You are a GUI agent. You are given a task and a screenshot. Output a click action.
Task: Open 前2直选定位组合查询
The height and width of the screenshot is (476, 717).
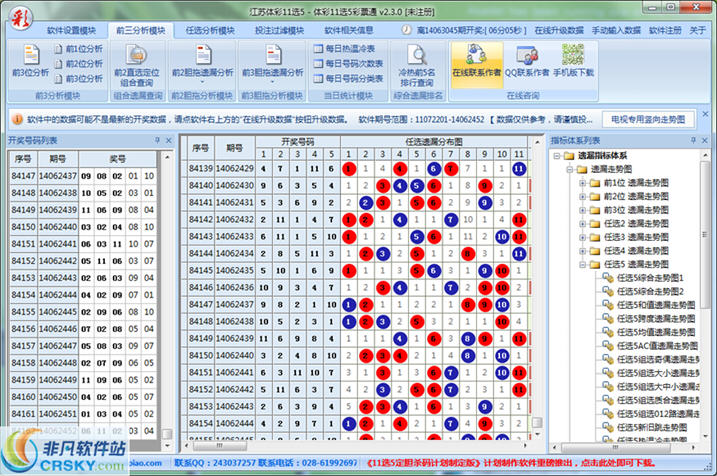137,66
